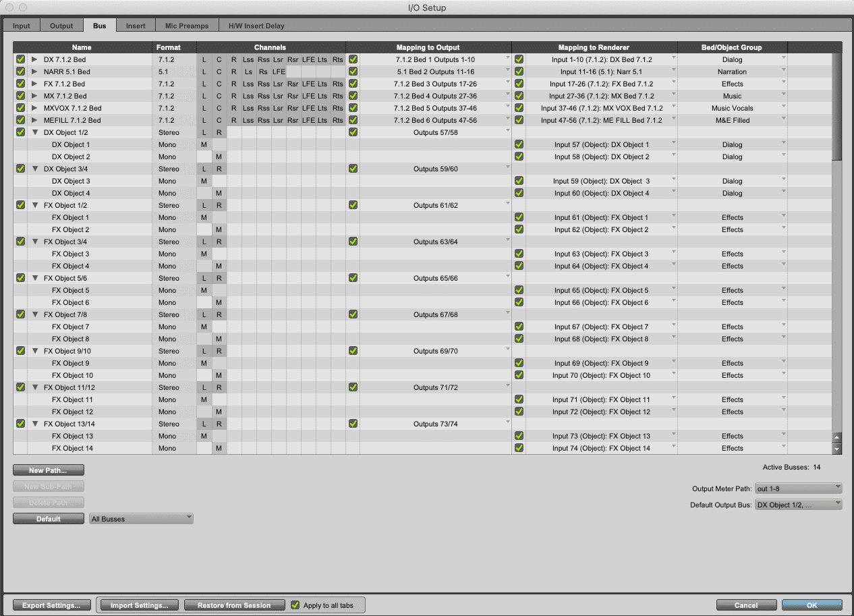Click the M channel cell of FX Object 14
854x616 pixels.
[219, 448]
